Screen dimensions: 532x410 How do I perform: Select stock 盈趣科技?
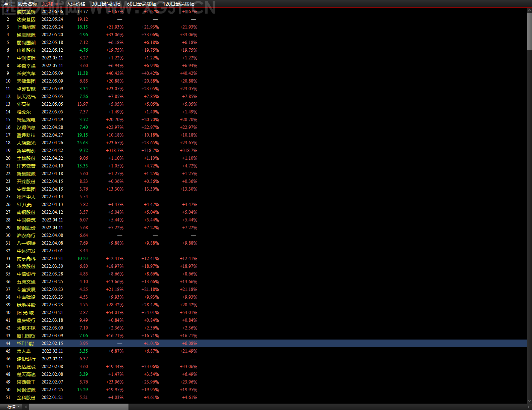coord(26,135)
